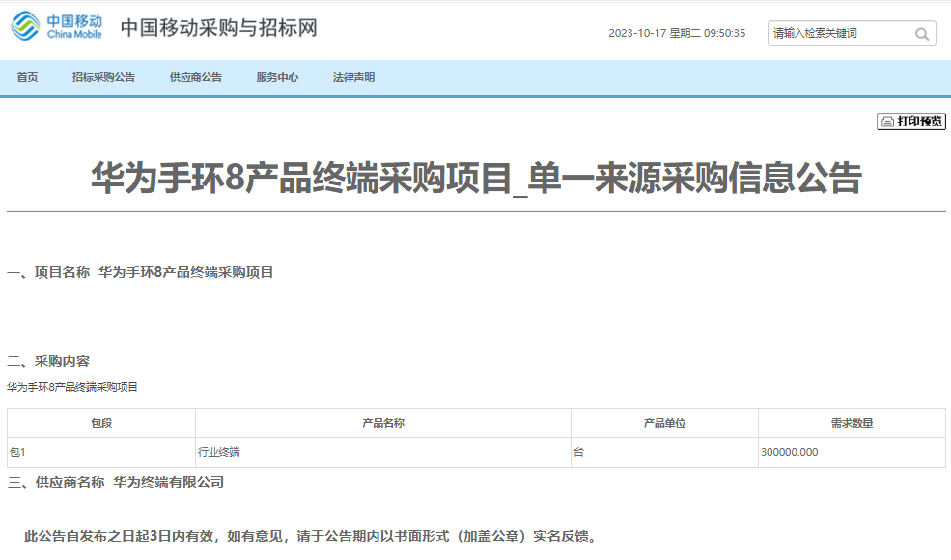Screen dimensions: 951x560
Task: Click the 二、采购内容 heading
Action: [48, 362]
